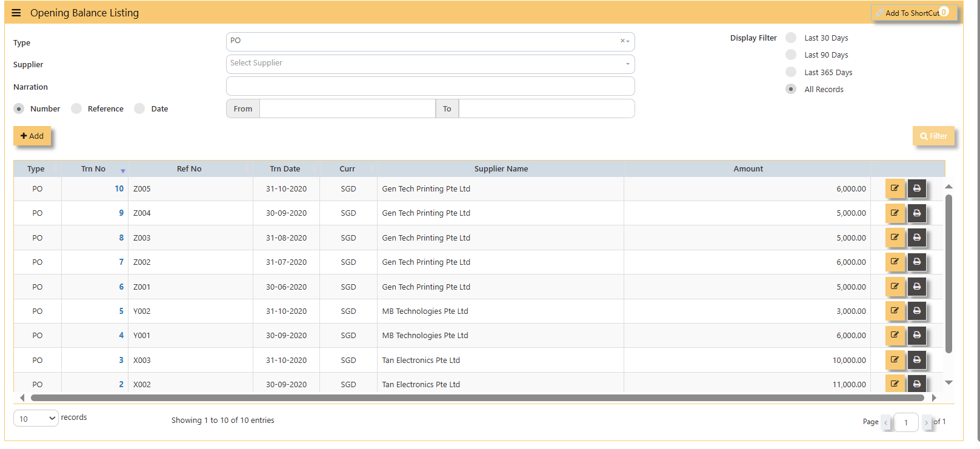
Task: Open the hamburger menu icon
Action: click(16, 13)
